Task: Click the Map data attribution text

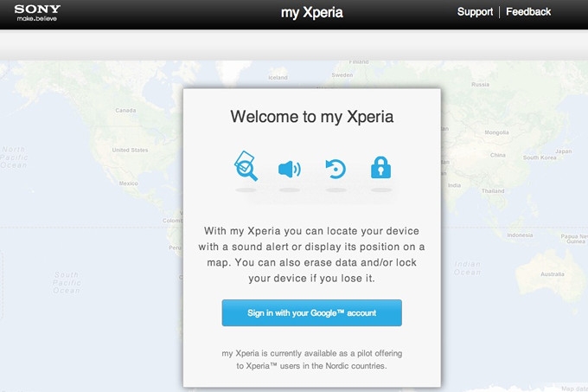Action: (574, 389)
